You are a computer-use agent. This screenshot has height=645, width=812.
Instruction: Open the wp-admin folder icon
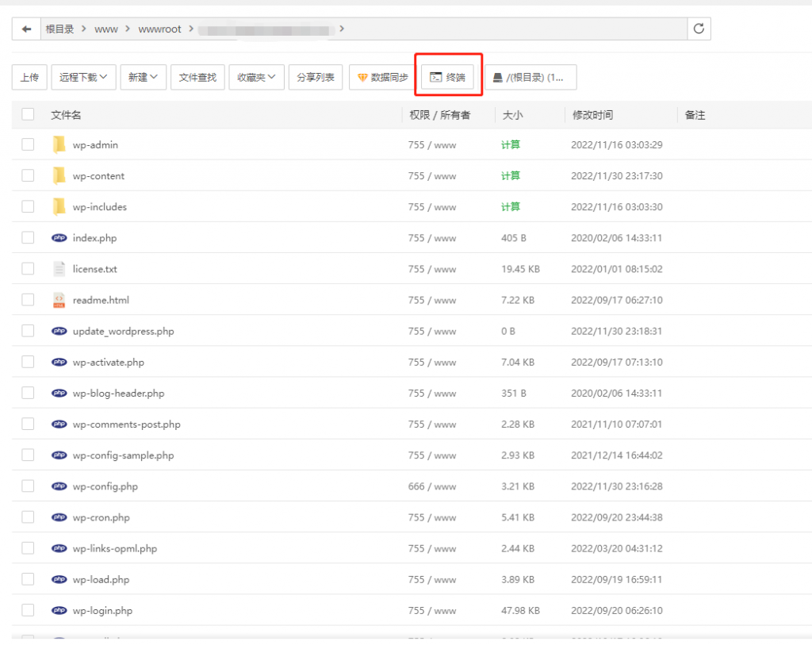[x=59, y=144]
